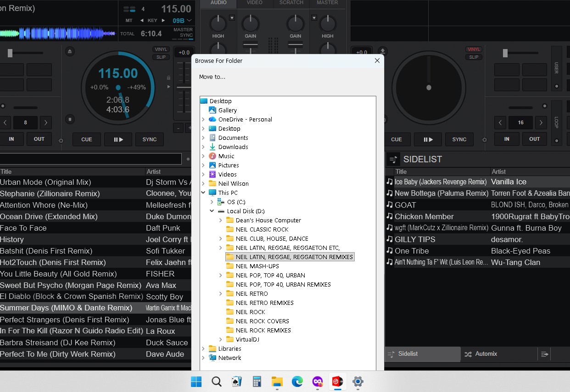The height and width of the screenshot is (392, 570).
Task: Expand the NEIL RETRO folder
Action: (x=221, y=293)
